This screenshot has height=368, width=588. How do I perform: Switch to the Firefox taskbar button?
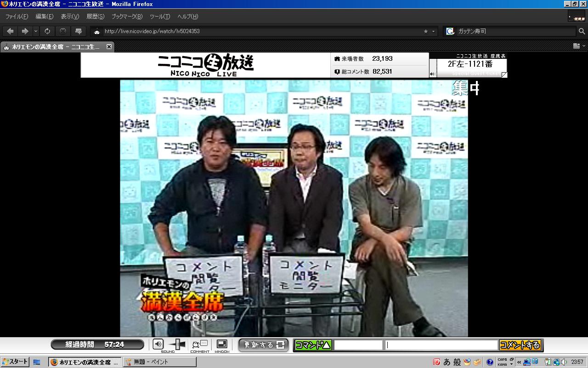85,362
